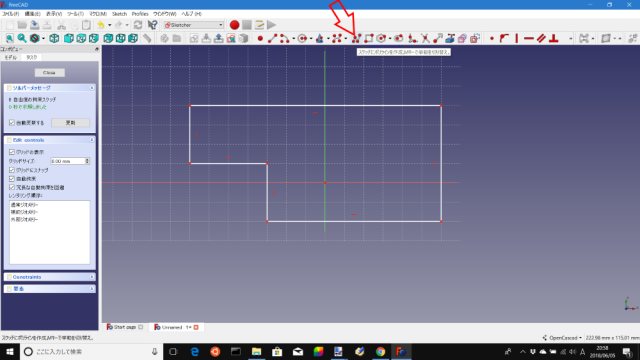
Task: Open the draw style dropdown arrow
Action: pyautogui.click(x=43, y=38)
